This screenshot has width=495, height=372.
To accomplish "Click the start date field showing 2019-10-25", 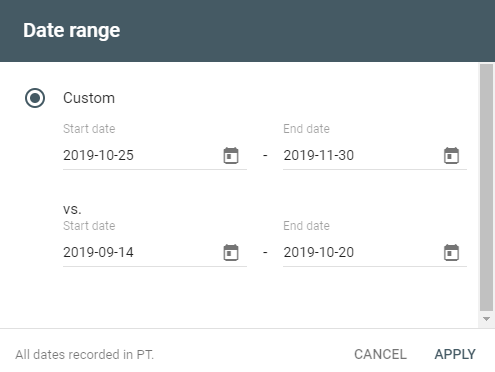I will pyautogui.click(x=155, y=155).
